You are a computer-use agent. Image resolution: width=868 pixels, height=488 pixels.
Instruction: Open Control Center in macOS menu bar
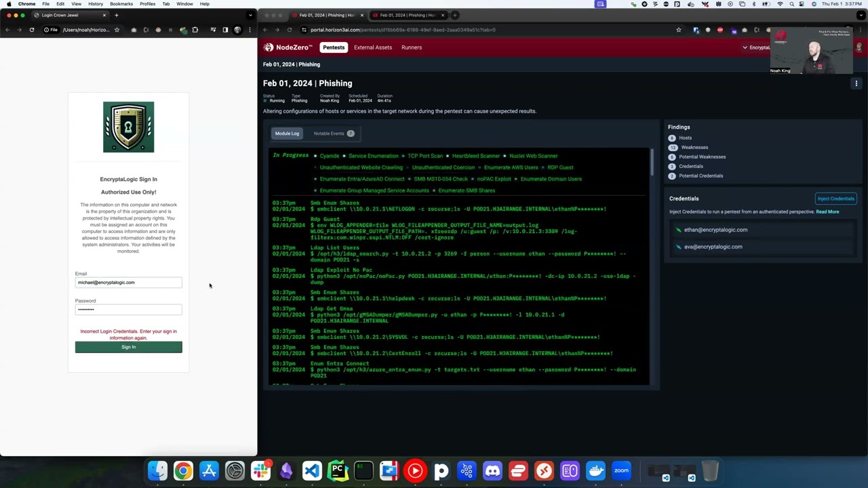(802, 4)
